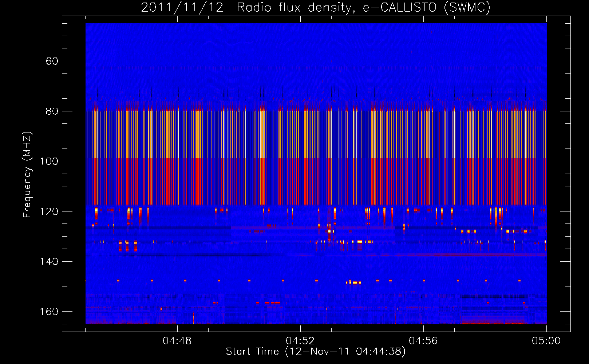Image resolution: width=589 pixels, height=364 pixels.
Task: Click the 04:48 time tick label
Action: click(177, 341)
